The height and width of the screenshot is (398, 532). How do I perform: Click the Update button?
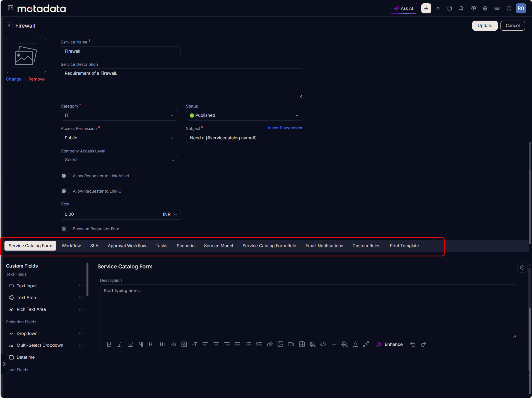(x=485, y=26)
